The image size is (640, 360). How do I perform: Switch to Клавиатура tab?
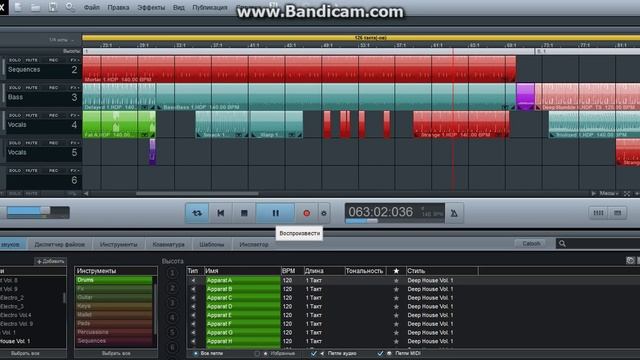169,244
